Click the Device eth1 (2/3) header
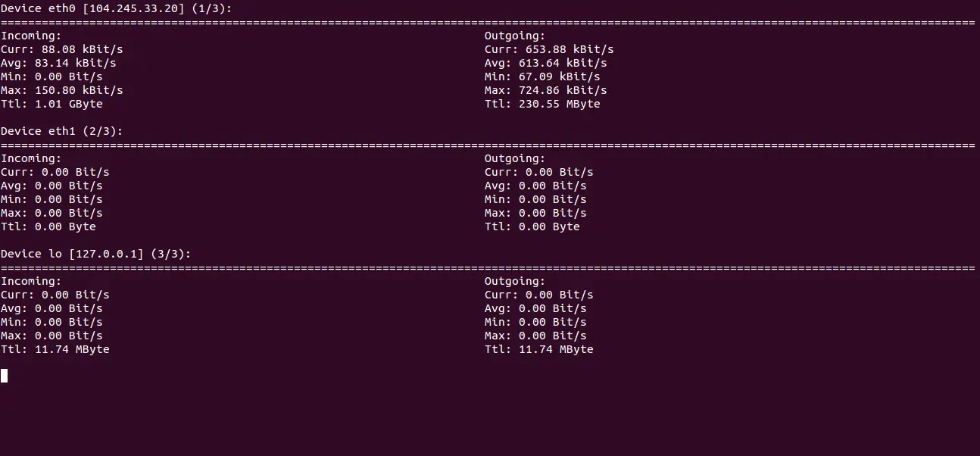 click(x=62, y=131)
